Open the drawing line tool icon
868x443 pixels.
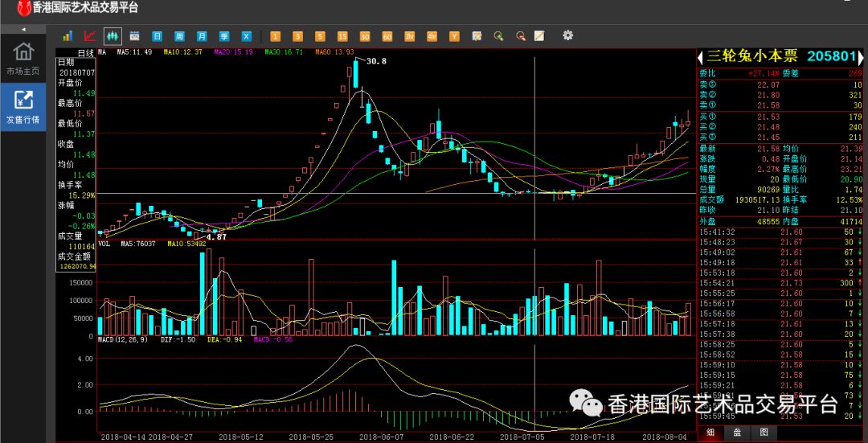coord(539,36)
